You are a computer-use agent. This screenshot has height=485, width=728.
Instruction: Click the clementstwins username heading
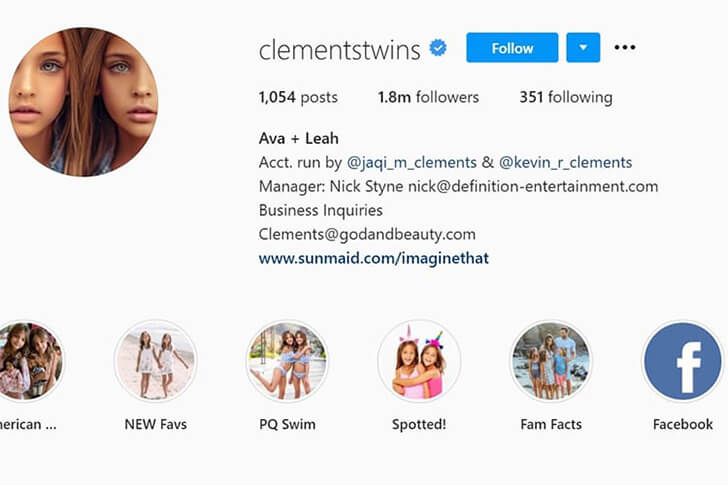pos(339,50)
